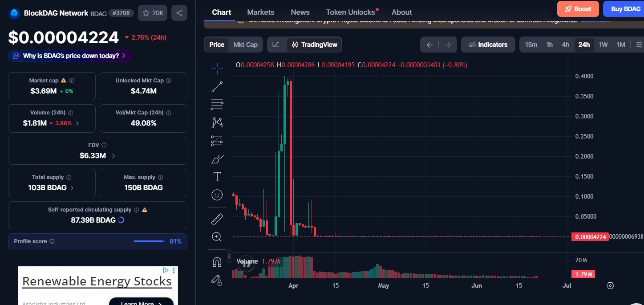Image resolution: width=644 pixels, height=305 pixels.
Task: Click the #3708 rank badge
Action: (122, 13)
